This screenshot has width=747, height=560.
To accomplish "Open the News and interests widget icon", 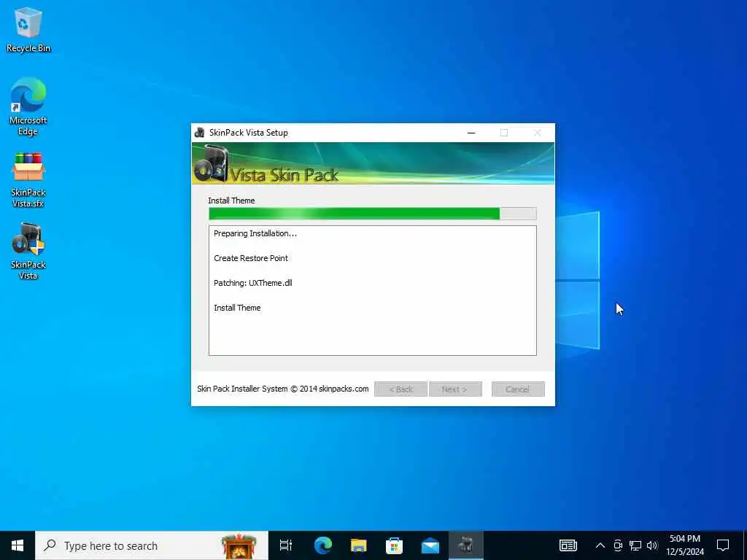I will [x=568, y=545].
